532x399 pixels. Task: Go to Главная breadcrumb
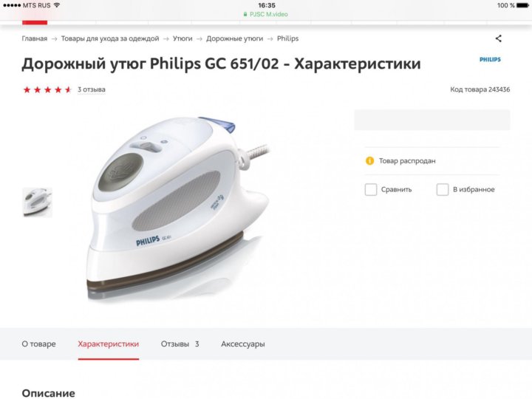[35, 38]
